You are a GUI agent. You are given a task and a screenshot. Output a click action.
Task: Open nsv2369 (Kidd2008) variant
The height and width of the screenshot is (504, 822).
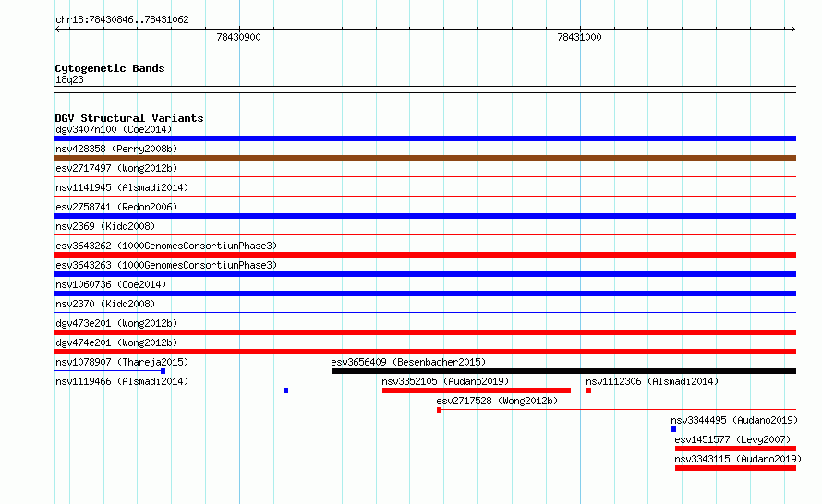[105, 226]
